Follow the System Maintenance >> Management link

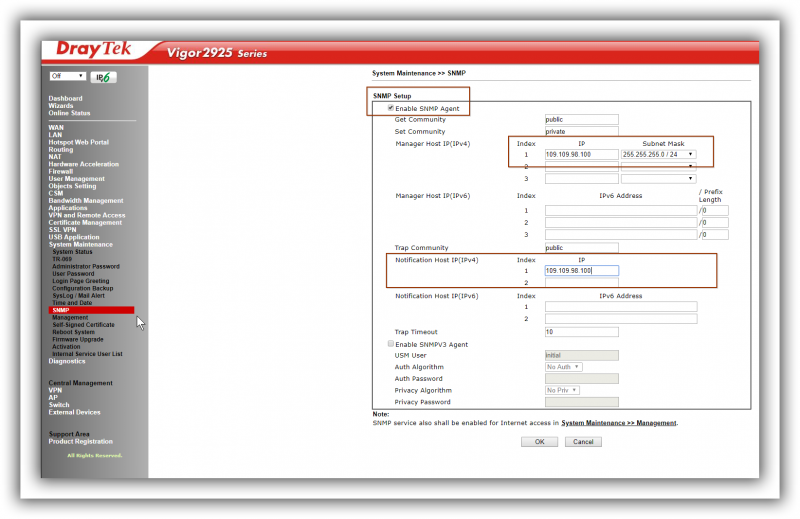(619, 423)
